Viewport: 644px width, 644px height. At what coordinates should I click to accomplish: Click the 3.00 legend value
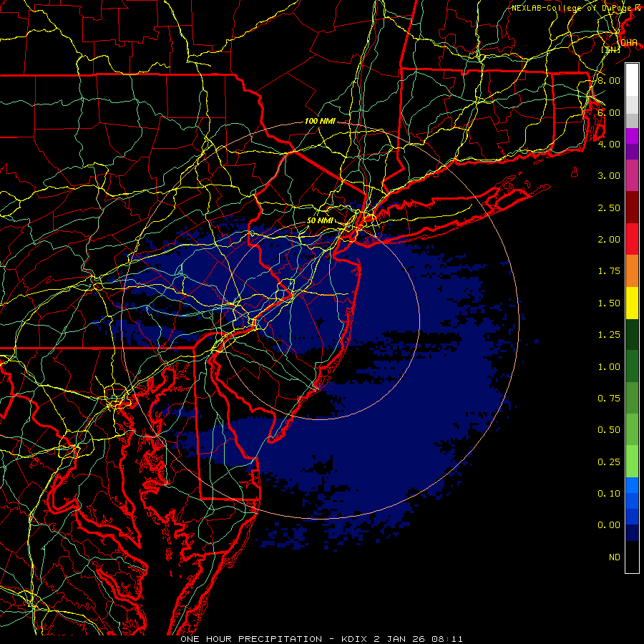pos(609,176)
